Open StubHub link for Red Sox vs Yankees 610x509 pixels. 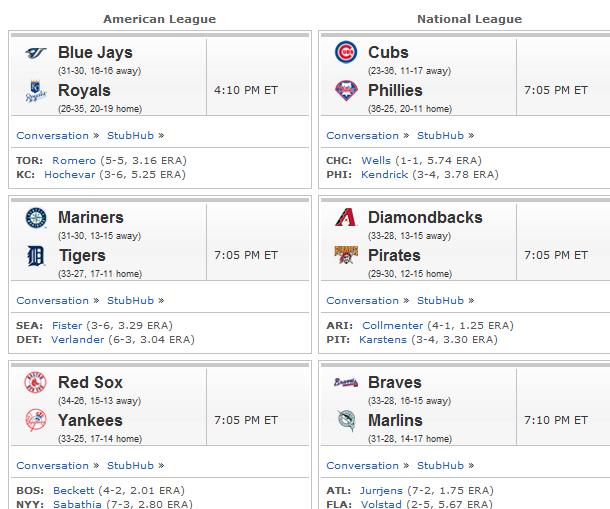point(130,465)
